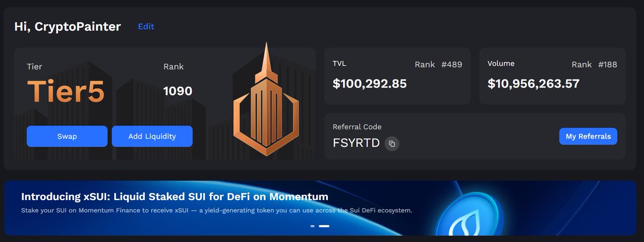Open the Swap page
Screen dimensions: 644x242
click(x=67, y=136)
